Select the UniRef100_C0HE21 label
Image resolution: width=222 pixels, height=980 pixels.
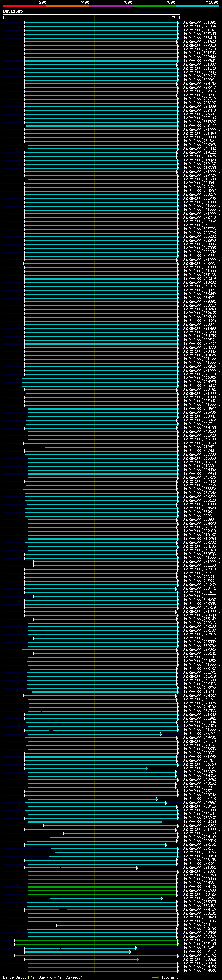(x=199, y=768)
